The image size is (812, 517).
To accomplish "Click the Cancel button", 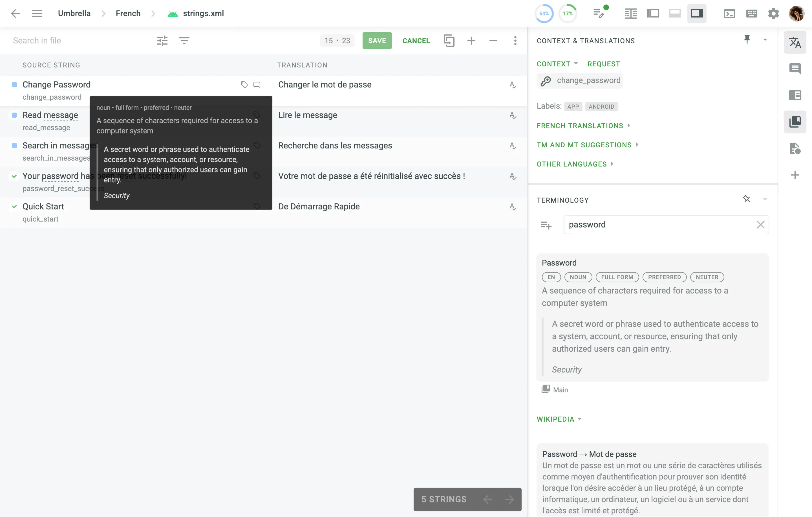I will (416, 40).
